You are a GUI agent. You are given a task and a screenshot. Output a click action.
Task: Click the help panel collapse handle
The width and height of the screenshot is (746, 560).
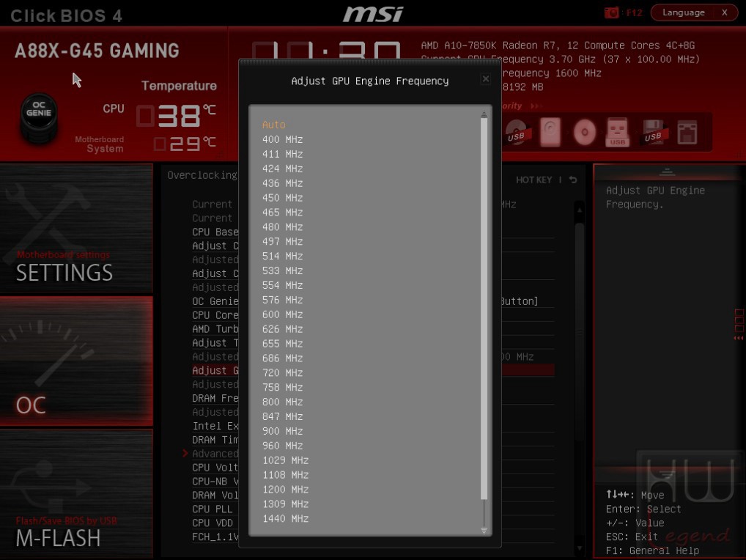pos(667,172)
